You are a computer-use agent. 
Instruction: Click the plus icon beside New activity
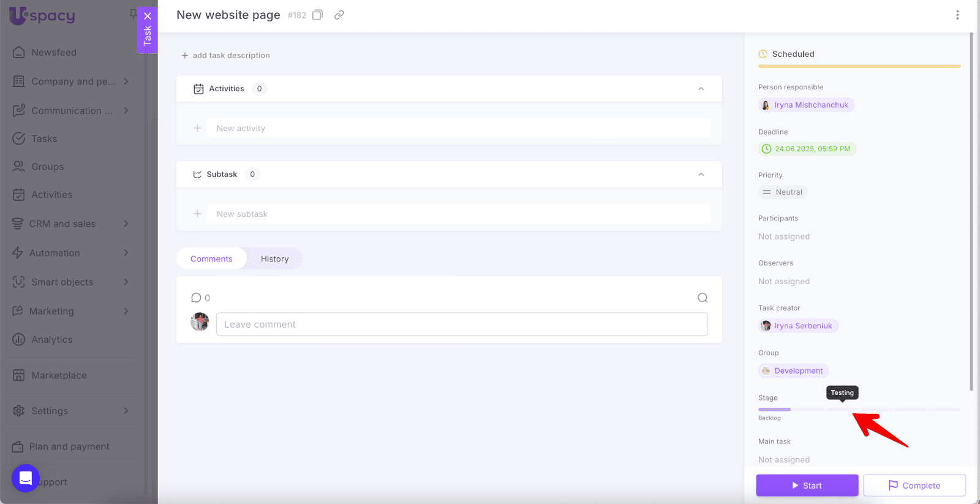tap(197, 128)
